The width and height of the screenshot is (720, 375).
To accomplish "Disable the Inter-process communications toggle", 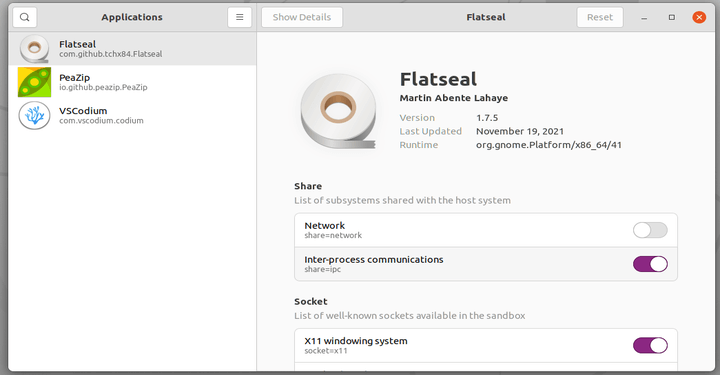I will click(x=650, y=264).
